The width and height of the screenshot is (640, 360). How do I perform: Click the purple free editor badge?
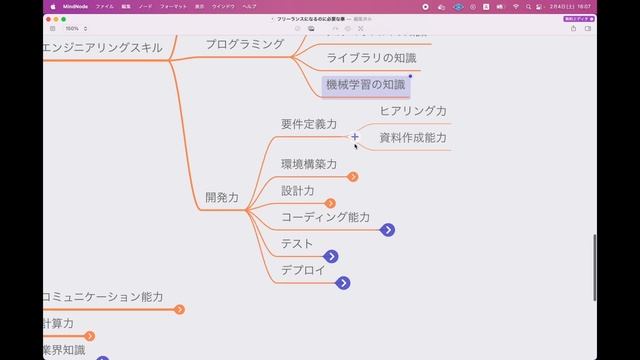click(x=579, y=19)
